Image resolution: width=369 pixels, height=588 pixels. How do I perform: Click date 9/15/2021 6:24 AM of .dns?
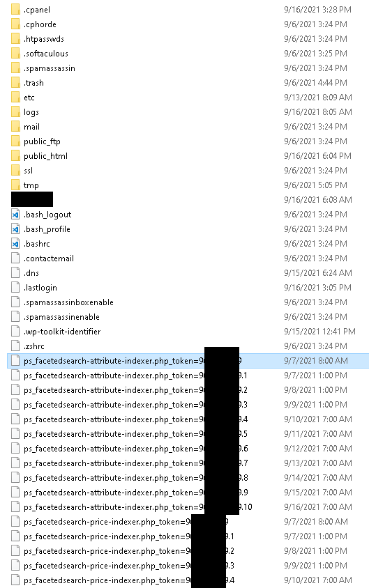318,273
